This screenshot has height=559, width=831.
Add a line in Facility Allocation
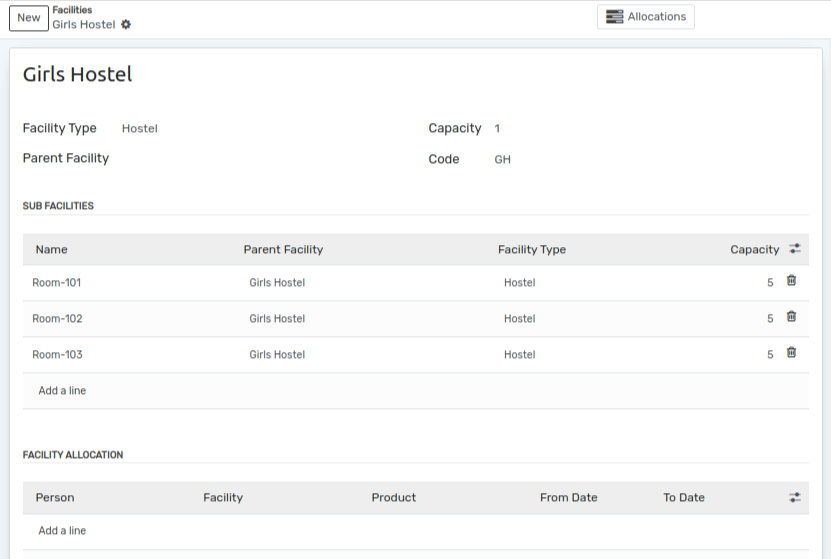(62, 531)
